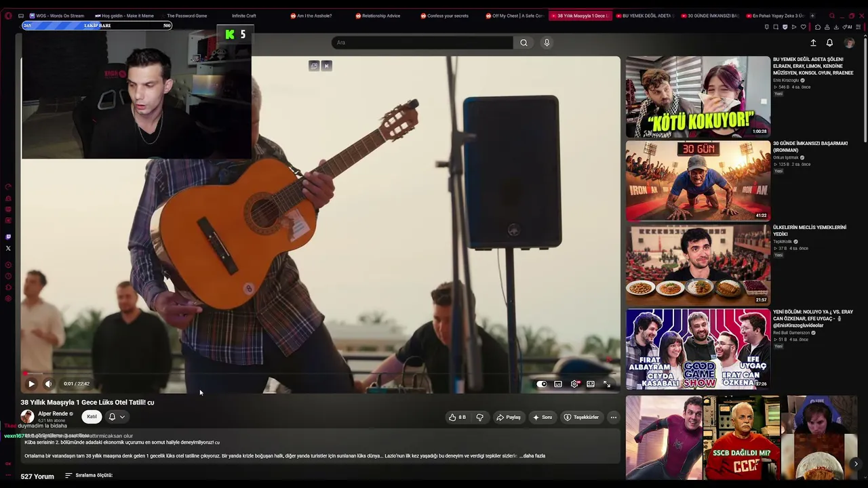This screenshot has height=488, width=868.
Task: Open the Alper Rende channel name link
Action: click(x=53, y=413)
